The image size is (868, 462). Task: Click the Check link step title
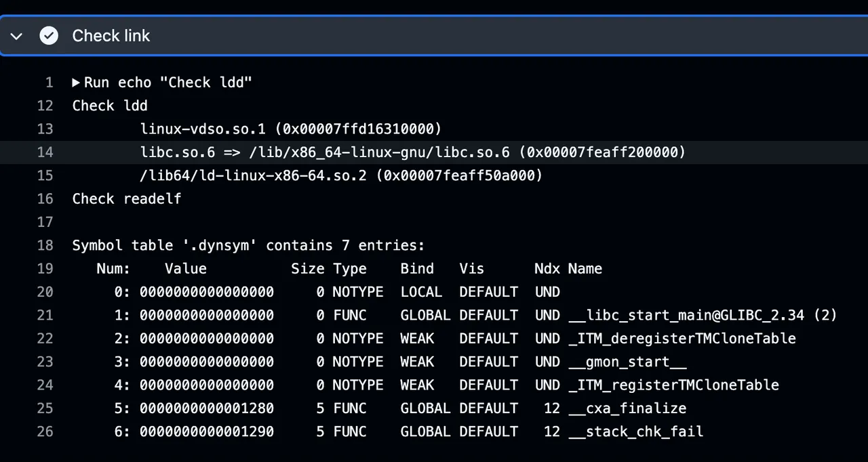click(111, 36)
